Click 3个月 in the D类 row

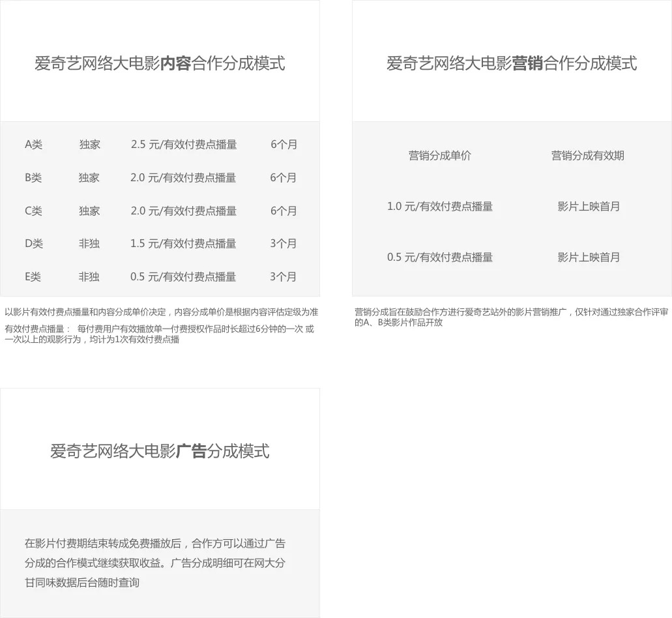click(284, 243)
